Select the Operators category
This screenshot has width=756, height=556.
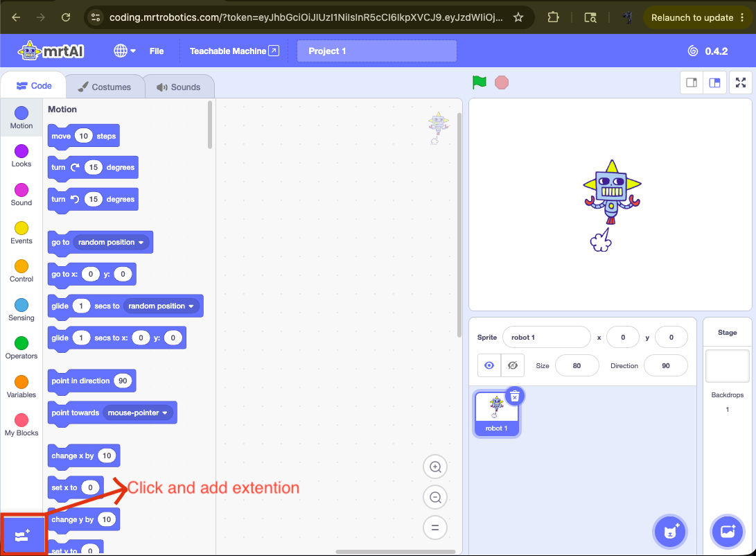[x=21, y=347]
